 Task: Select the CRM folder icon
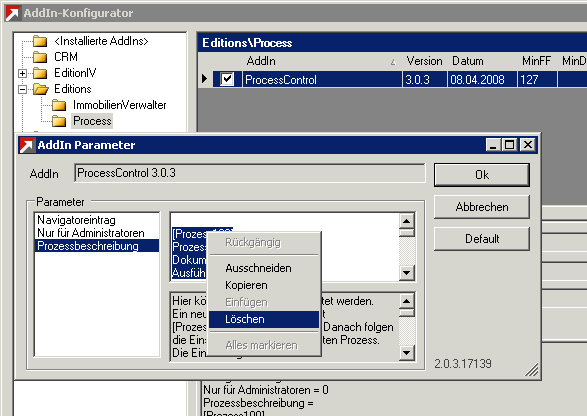40,57
